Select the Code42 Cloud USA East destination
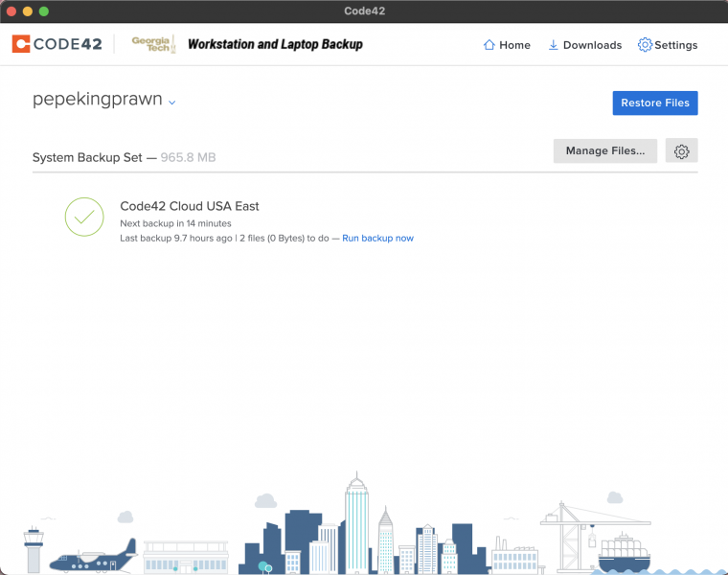 [190, 206]
